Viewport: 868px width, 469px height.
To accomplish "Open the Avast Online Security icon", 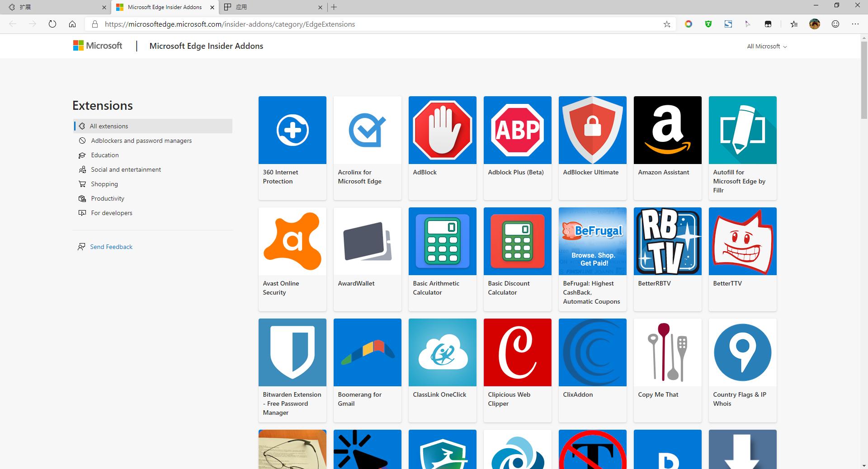I will [x=292, y=241].
